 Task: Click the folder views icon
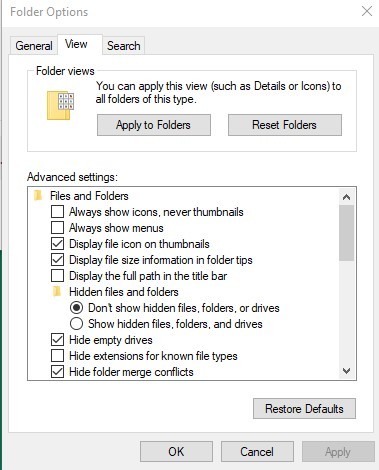click(60, 105)
